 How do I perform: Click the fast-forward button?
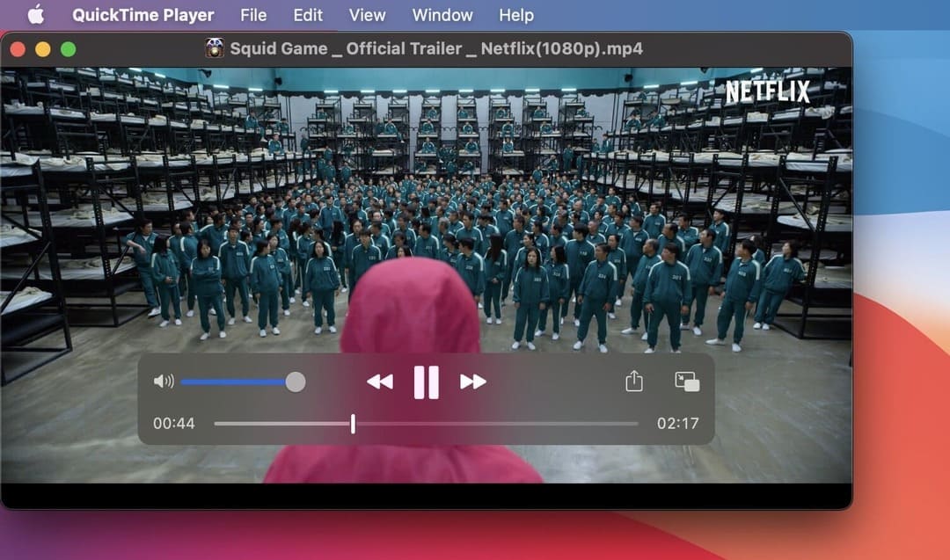473,382
